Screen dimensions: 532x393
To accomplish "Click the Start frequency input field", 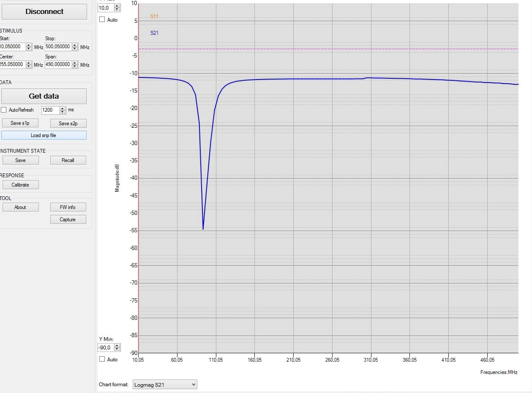I will 13,47.
